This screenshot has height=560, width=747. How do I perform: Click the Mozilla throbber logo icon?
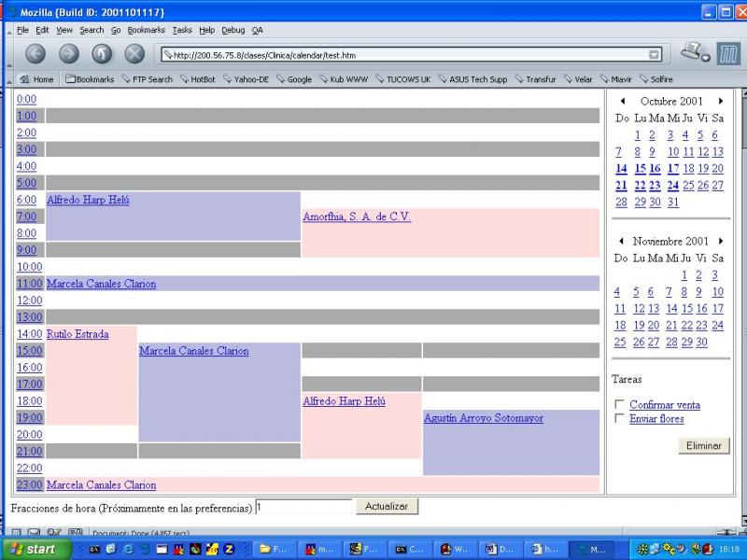coord(727,54)
